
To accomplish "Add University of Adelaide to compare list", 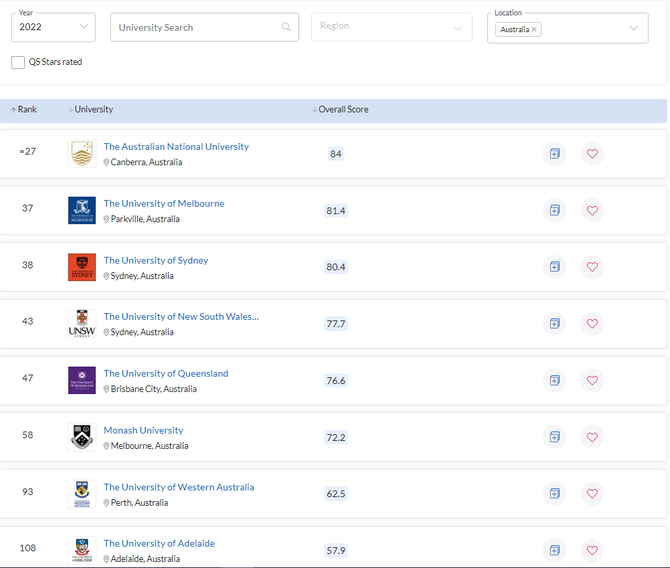I will click(554, 550).
